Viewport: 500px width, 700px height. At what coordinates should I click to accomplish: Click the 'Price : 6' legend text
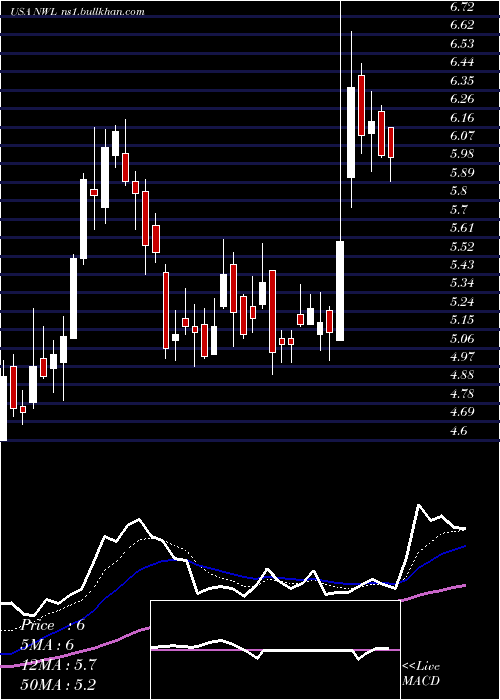pyautogui.click(x=53, y=625)
